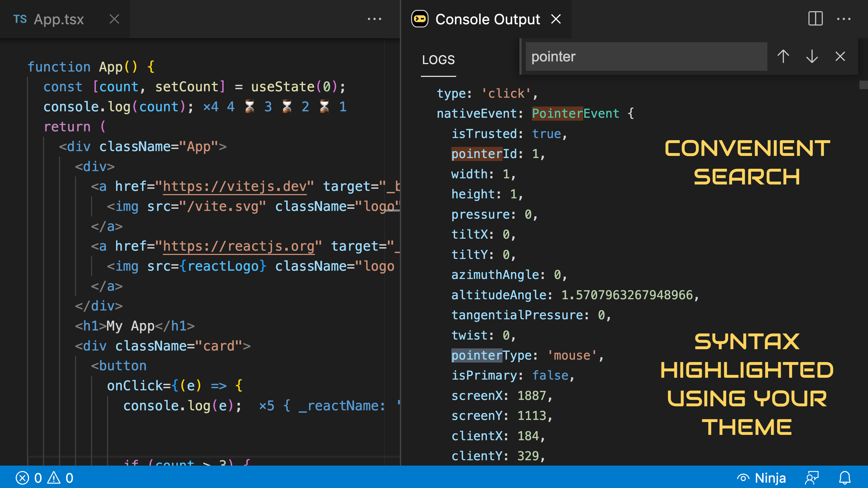Close the Console Output tab
The height and width of the screenshot is (488, 868).
pyautogui.click(x=556, y=19)
